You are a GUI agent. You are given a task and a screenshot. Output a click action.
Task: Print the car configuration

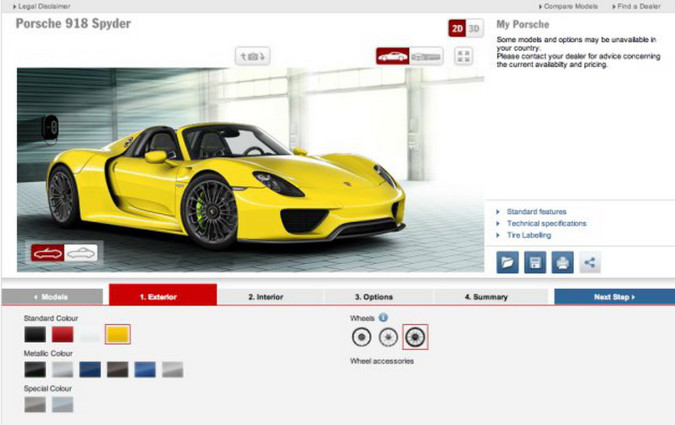click(x=562, y=263)
